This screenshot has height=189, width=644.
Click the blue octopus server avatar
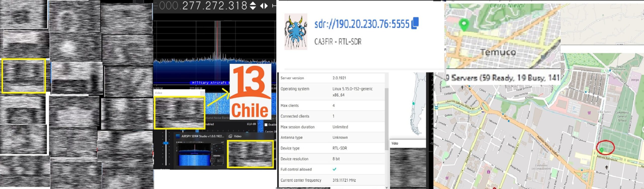(x=296, y=32)
